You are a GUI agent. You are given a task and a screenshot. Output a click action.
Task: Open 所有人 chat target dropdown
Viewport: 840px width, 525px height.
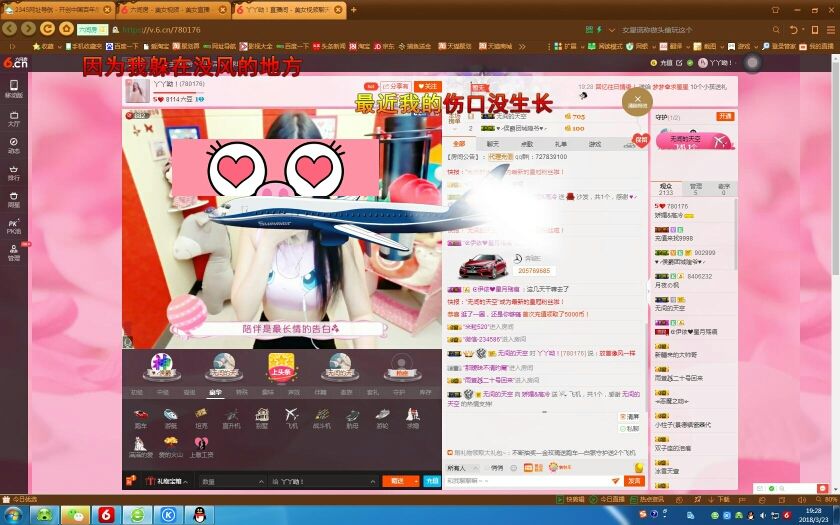(x=461, y=468)
